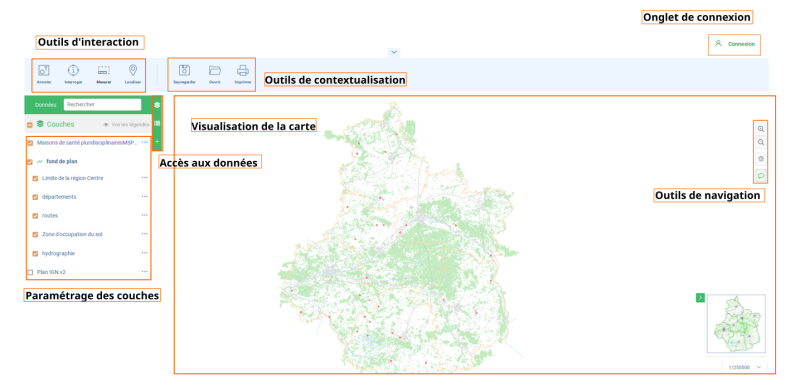Click 'Maisons de santé pluridisciplinairesMSP' layer name
This screenshot has height=386, width=800.
click(x=87, y=143)
